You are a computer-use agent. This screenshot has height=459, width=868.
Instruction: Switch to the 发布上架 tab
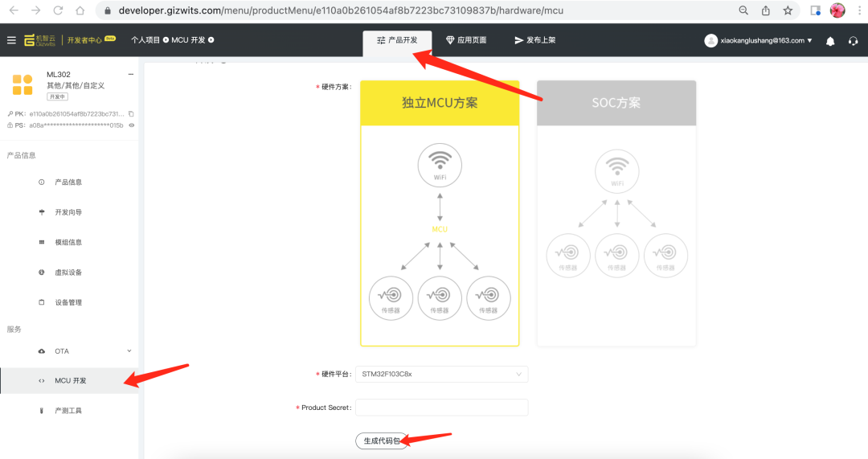pyautogui.click(x=534, y=40)
